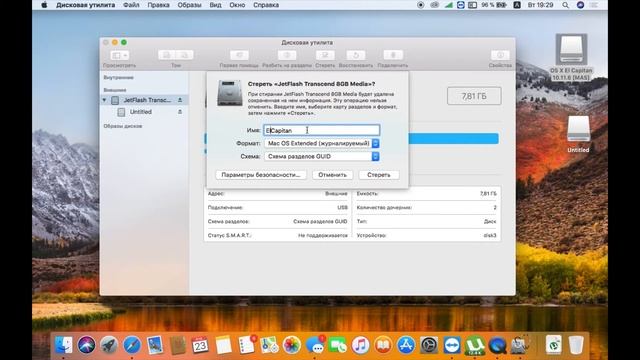
Task: Click the disk3 device value
Action: pos(490,236)
